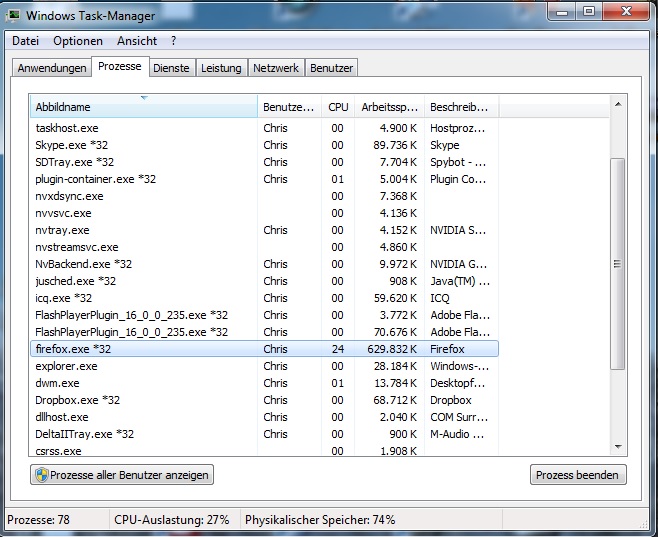
Task: Click the shield icon on Prozesse aller Benutzer
Action: click(x=42, y=475)
